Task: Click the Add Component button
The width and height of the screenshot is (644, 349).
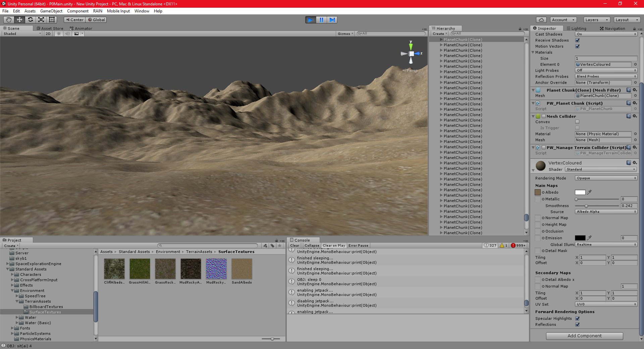Action: click(584, 336)
